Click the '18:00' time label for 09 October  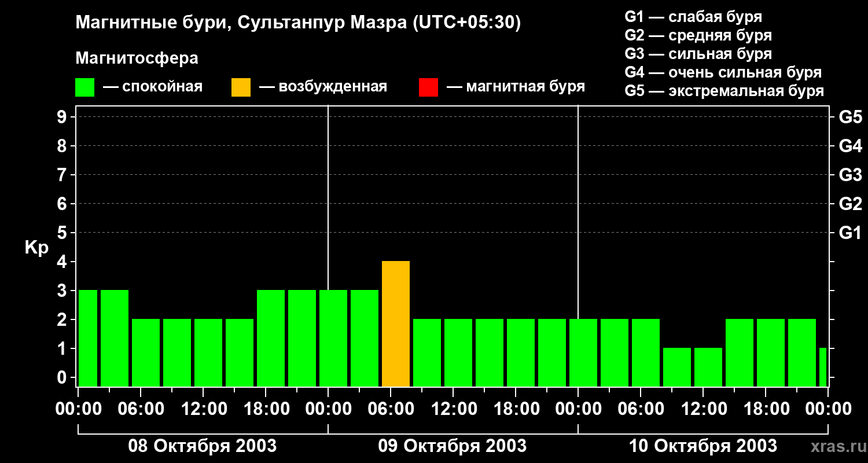[x=516, y=409]
